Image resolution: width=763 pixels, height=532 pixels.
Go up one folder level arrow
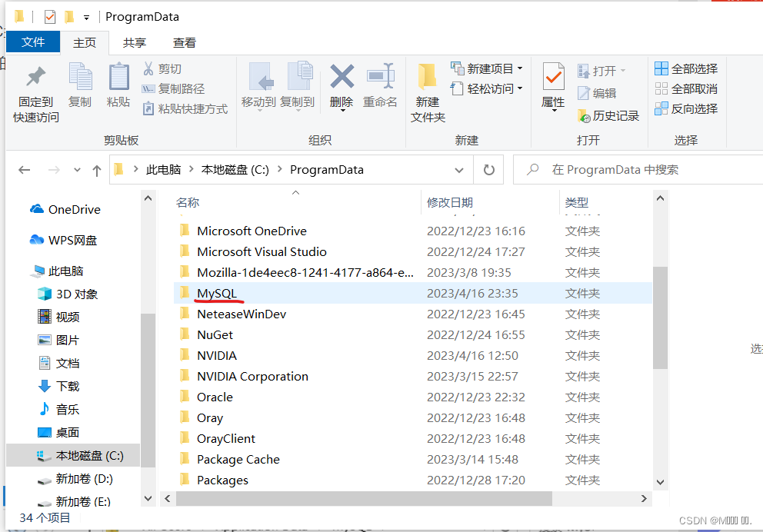97,170
